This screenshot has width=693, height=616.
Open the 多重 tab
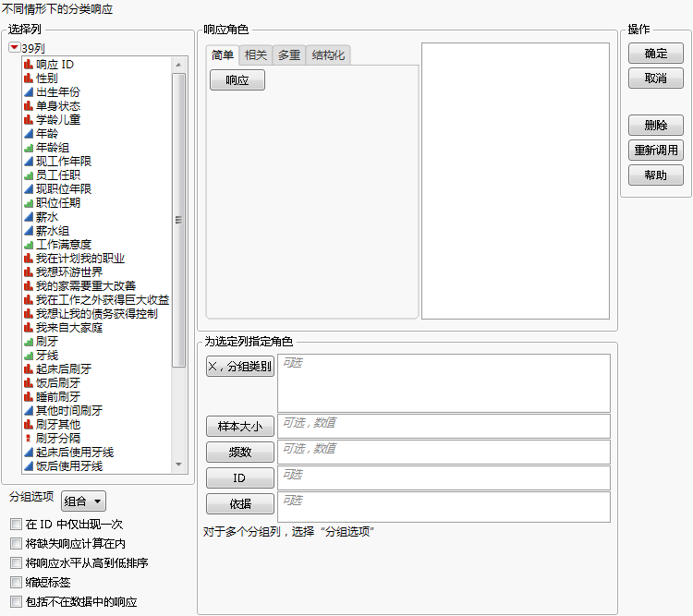coord(289,55)
